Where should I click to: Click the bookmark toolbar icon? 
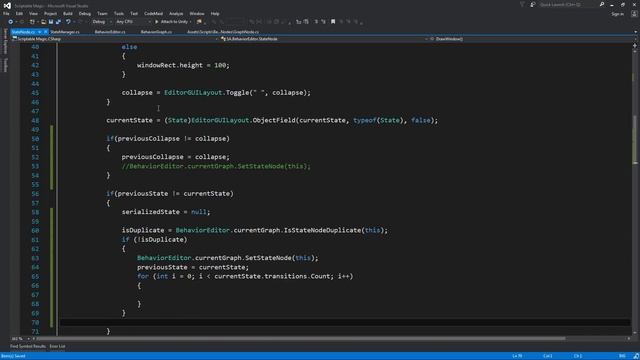click(333, 22)
